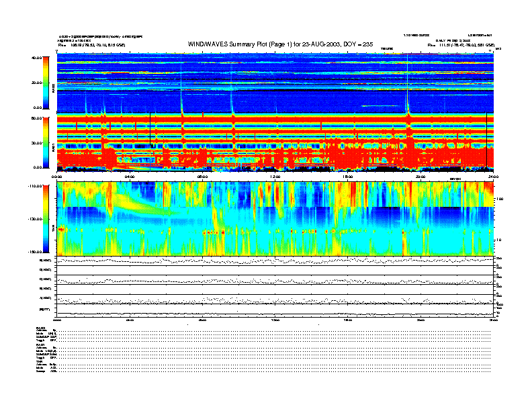Click the -130.00 TNR scale label

click(36, 219)
